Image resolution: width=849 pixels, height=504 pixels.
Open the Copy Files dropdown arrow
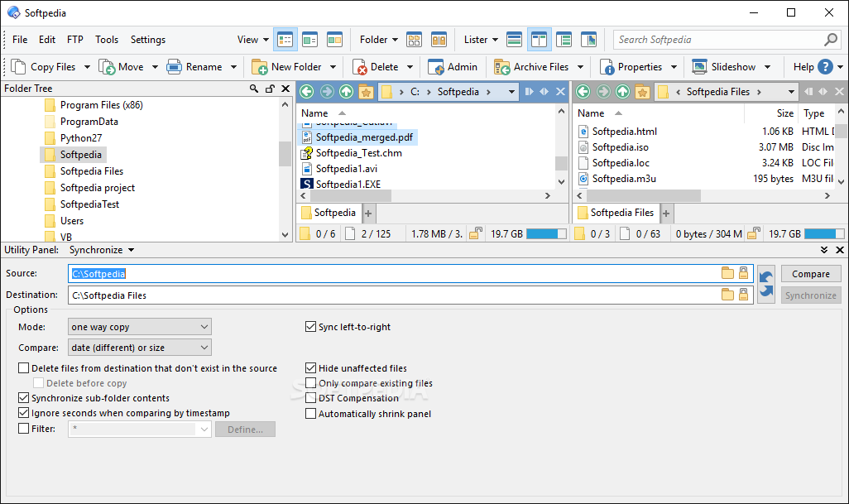[87, 67]
